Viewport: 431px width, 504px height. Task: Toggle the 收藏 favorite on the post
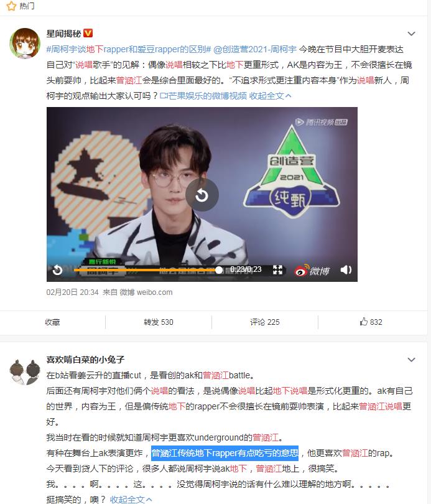click(x=52, y=322)
